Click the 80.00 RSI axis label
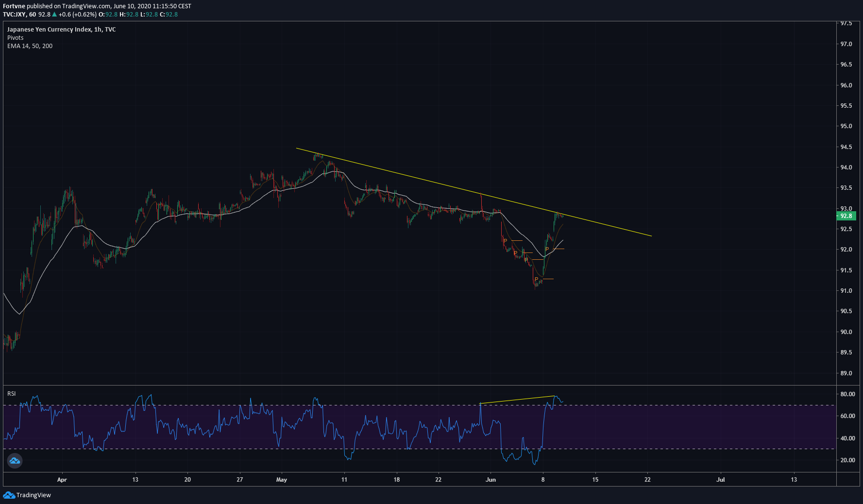 [847, 394]
